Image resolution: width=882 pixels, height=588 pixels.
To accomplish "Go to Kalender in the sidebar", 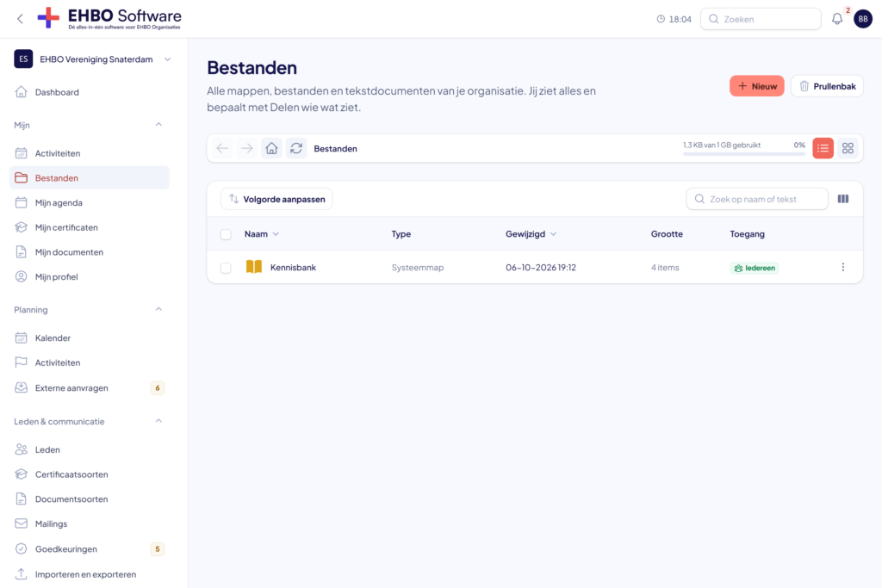I will [90, 337].
